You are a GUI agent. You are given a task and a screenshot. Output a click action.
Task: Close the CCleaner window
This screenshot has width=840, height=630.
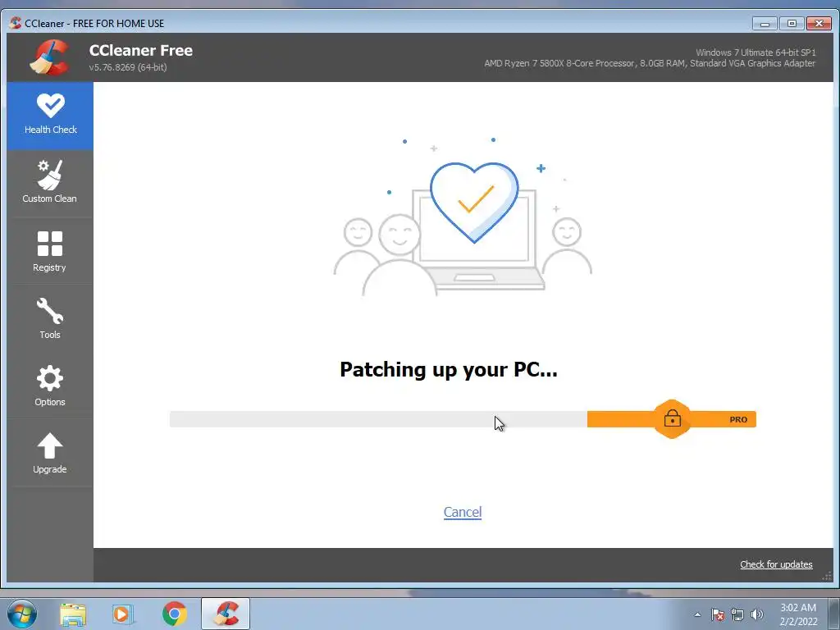coord(819,23)
